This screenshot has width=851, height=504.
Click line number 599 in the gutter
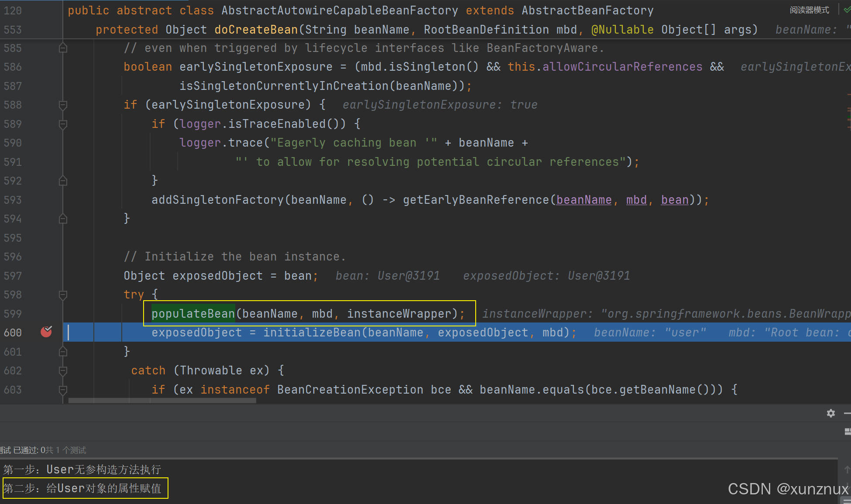click(x=13, y=314)
